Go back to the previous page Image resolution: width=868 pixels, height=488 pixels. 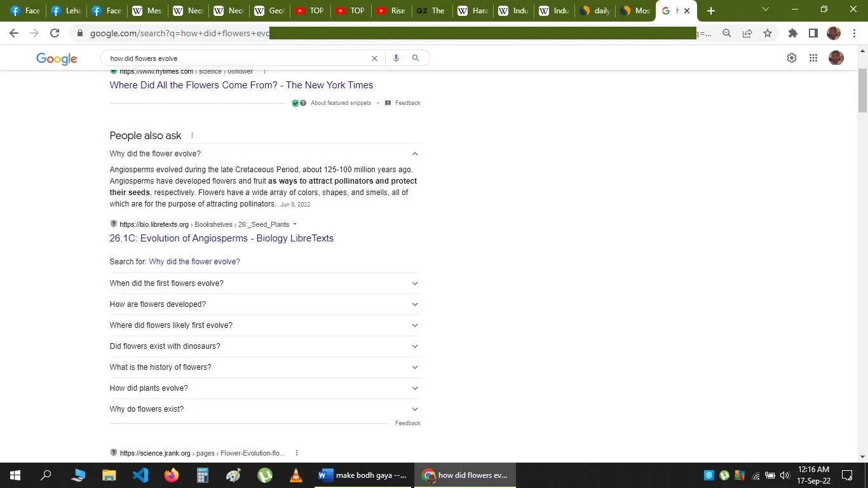[14, 33]
